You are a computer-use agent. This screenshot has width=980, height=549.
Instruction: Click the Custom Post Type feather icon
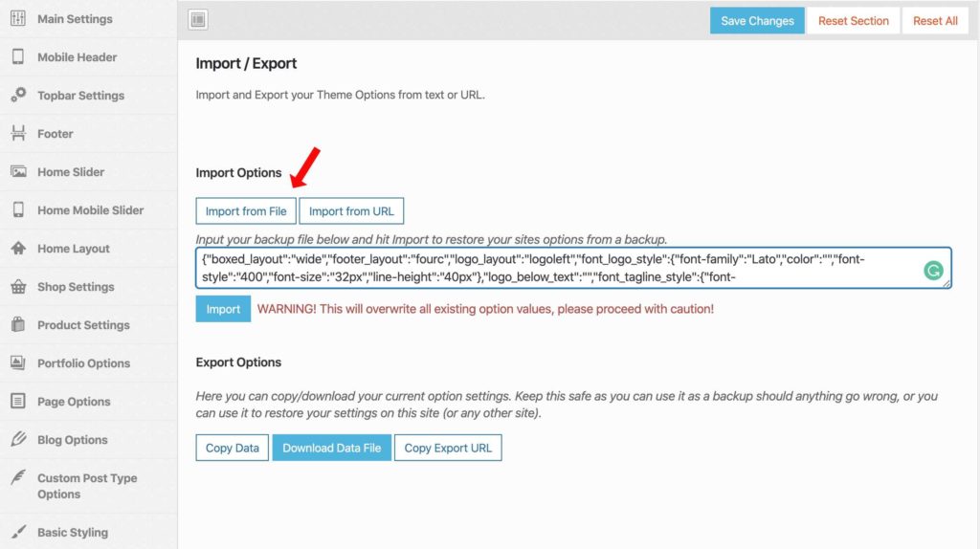[x=18, y=478]
